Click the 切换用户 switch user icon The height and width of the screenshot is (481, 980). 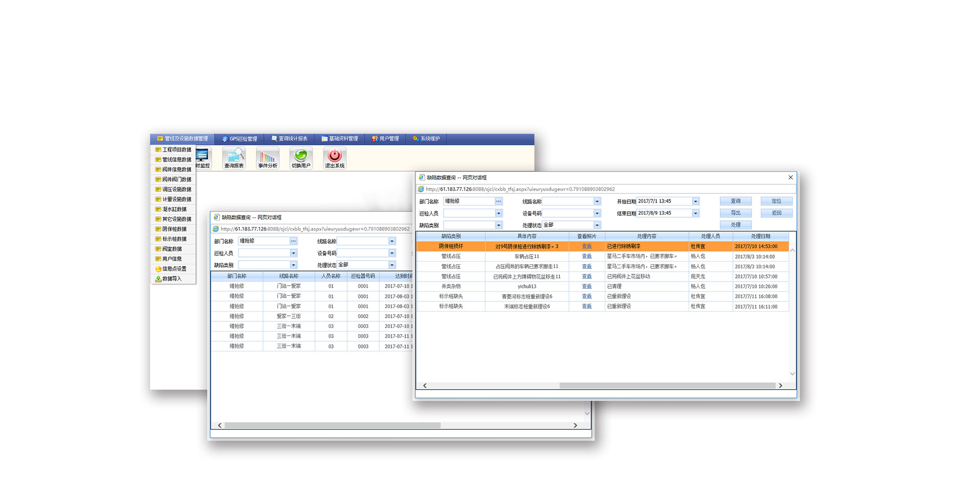point(301,158)
